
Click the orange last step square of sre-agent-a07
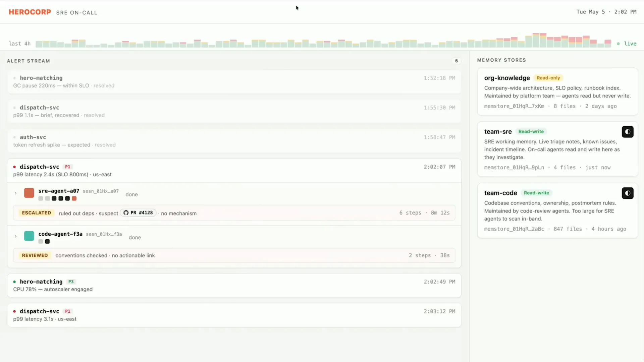(74, 198)
